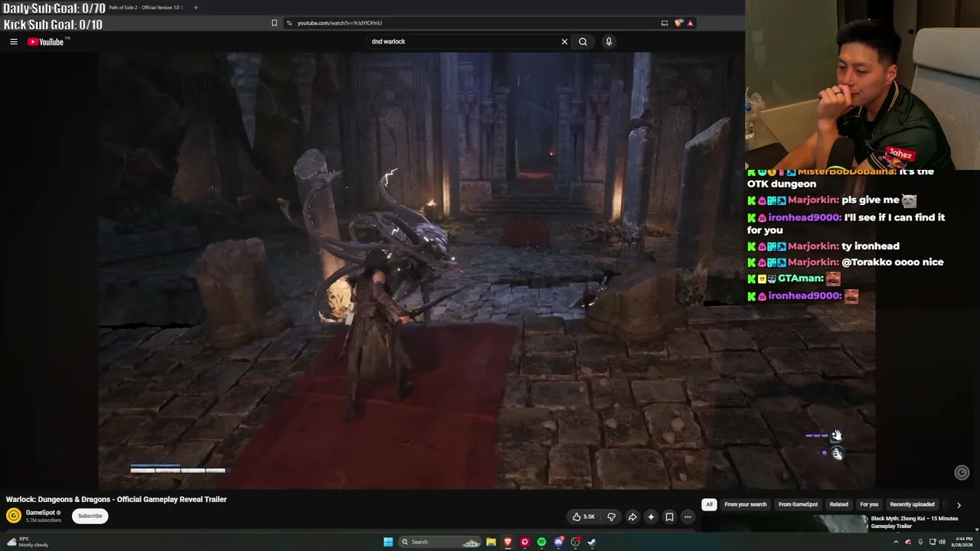
Task: Open the Brave browser taskbar icon
Action: 508,542
